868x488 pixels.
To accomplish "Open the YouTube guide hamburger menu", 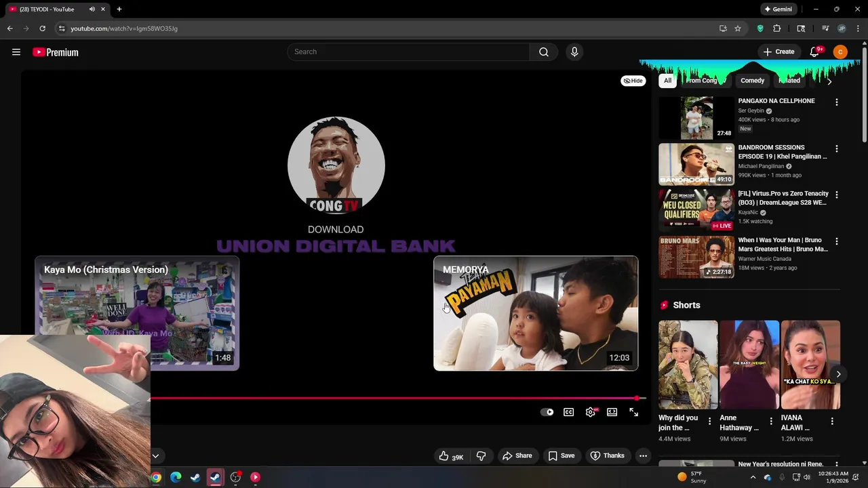I will (16, 52).
